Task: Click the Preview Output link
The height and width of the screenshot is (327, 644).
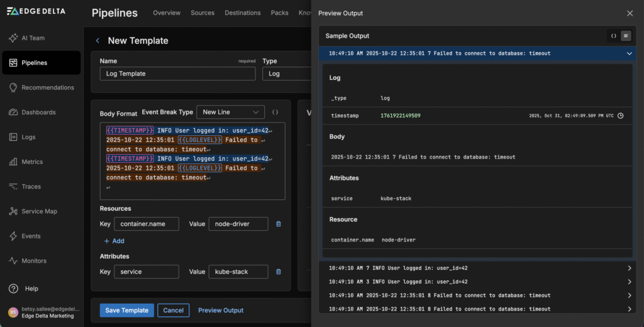Action: [220, 310]
